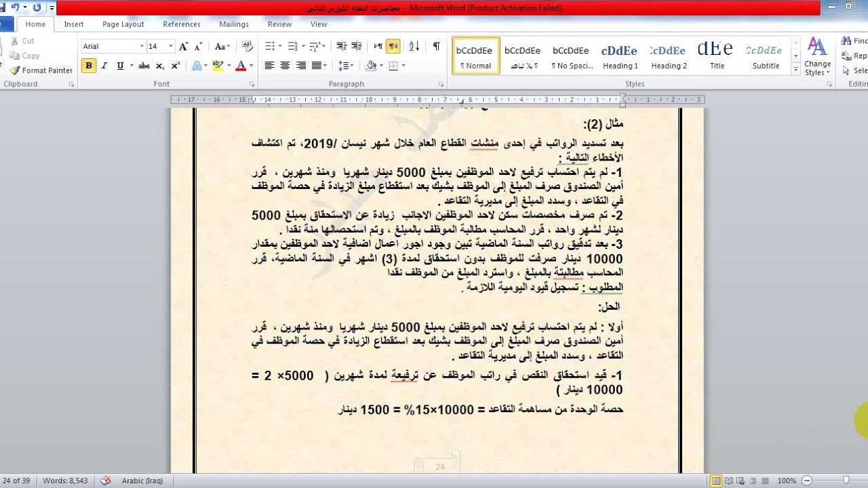The width and height of the screenshot is (868, 488).
Task: Click Clear Formatting icon
Action: click(x=248, y=46)
